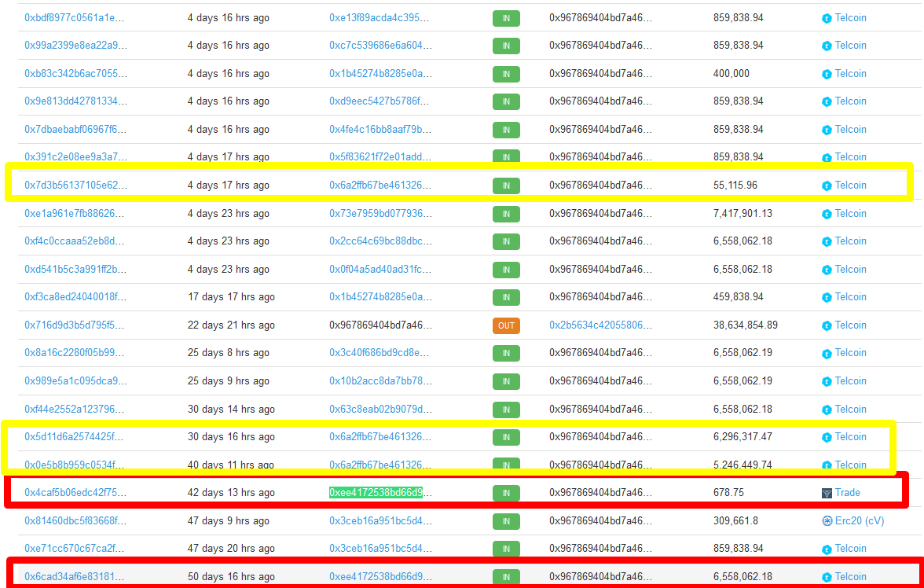Screen dimensions: 924x588
Task: Click the Telcoin icon in row 0x989e5a1c095dca9
Action: [827, 381]
